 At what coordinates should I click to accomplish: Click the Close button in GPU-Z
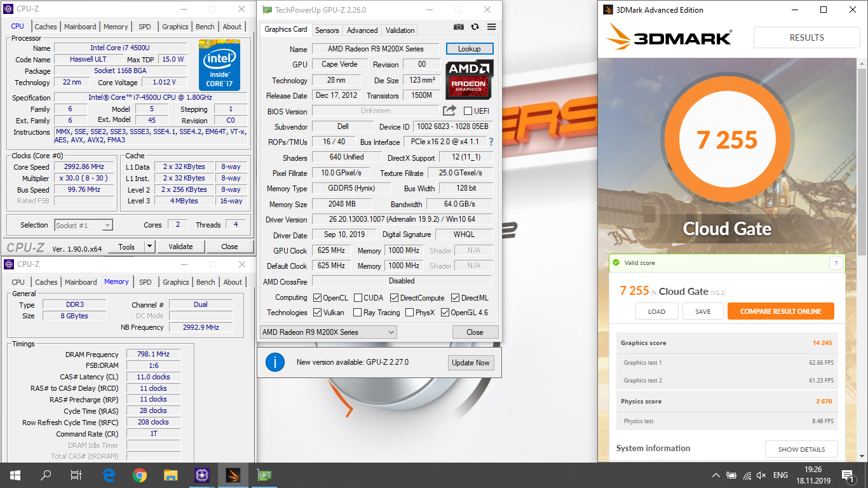point(475,332)
